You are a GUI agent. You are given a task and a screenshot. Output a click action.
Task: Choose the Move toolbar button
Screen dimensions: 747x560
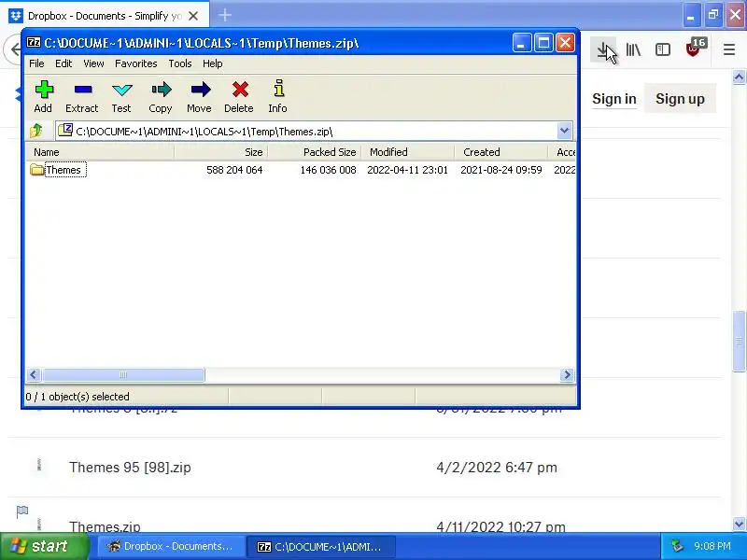(x=199, y=97)
